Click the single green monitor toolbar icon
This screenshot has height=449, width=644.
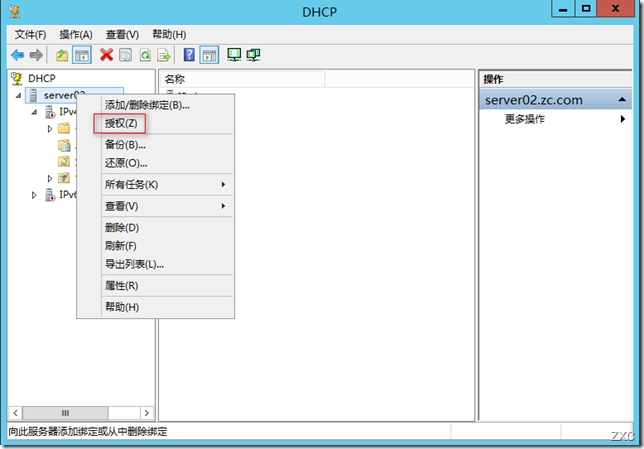(x=234, y=55)
